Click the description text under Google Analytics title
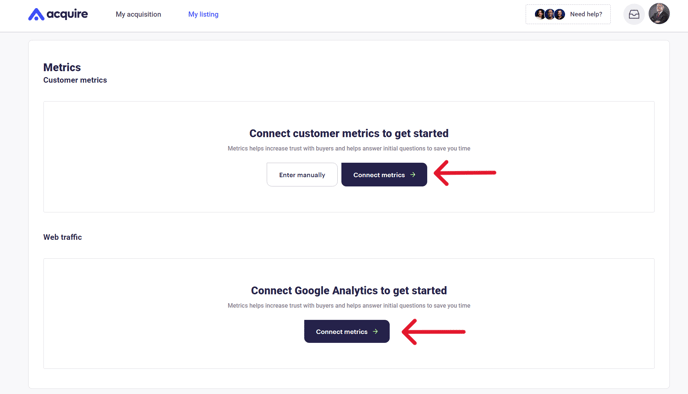This screenshot has height=394, width=688. tap(349, 305)
